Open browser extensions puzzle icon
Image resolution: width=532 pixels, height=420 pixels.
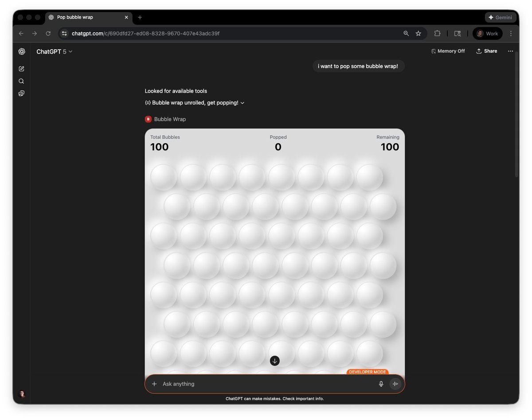437,34
